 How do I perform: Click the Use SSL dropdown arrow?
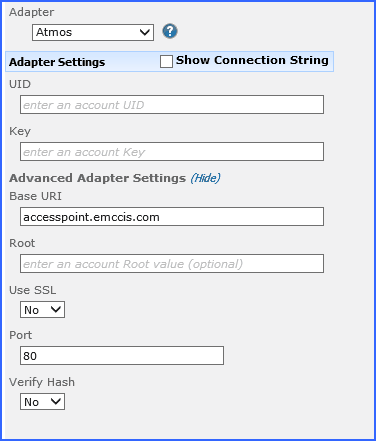(56, 309)
